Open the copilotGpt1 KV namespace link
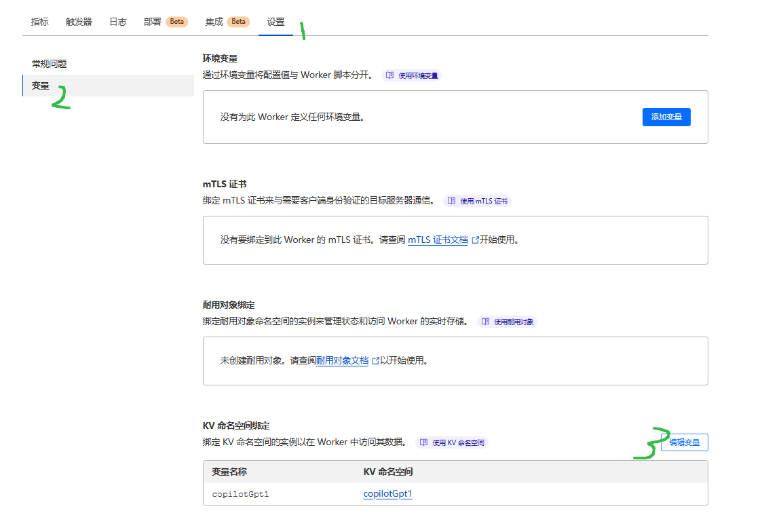Viewport: 781px width, 532px height. pyautogui.click(x=387, y=494)
